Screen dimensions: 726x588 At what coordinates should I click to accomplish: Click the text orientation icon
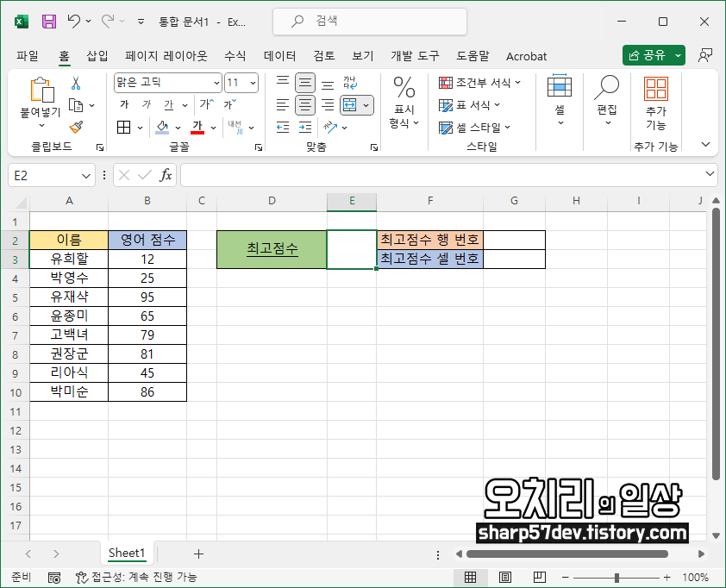point(330,127)
